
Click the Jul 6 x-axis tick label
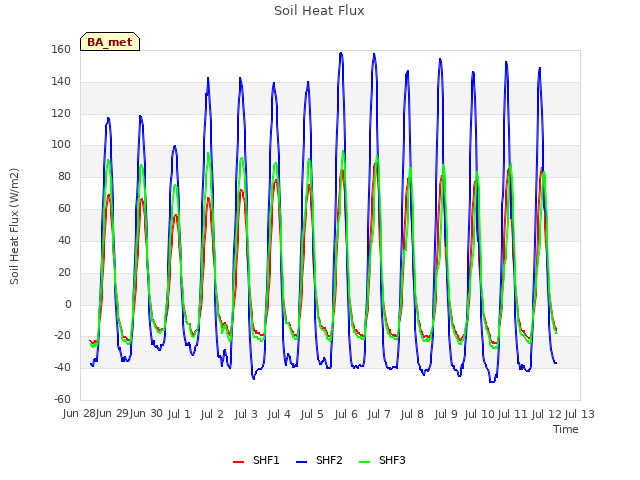346,414
